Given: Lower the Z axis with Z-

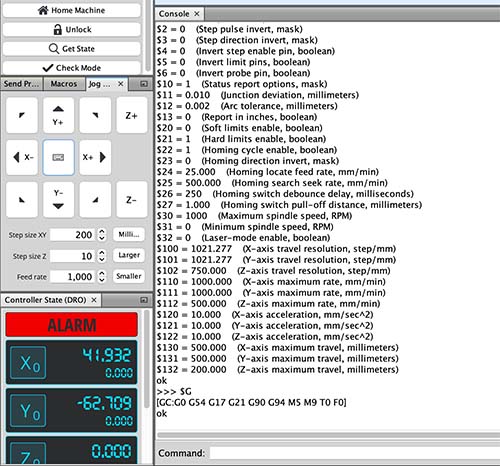Looking at the screenshot, I should (132, 200).
